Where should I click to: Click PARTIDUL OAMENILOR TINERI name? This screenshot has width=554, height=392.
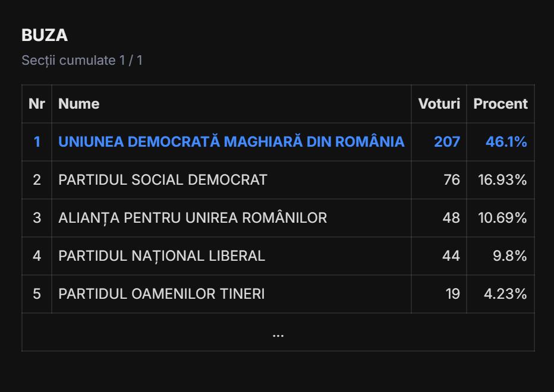tap(162, 294)
